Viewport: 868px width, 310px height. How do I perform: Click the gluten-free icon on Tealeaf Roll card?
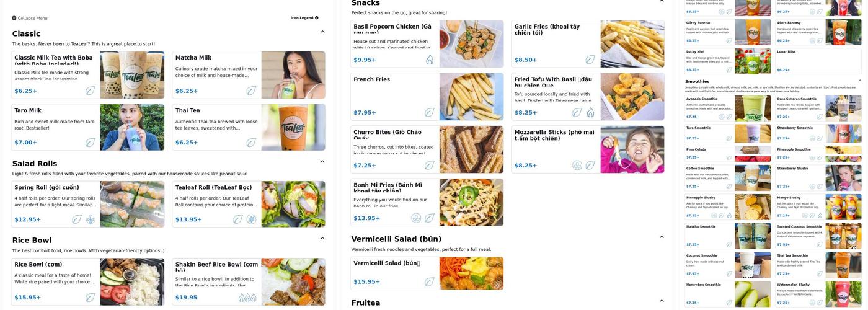tap(251, 219)
